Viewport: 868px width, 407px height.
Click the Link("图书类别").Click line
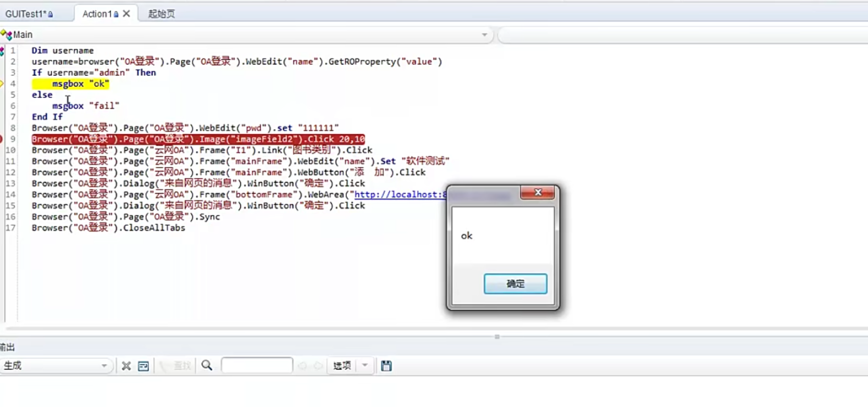[202, 150]
